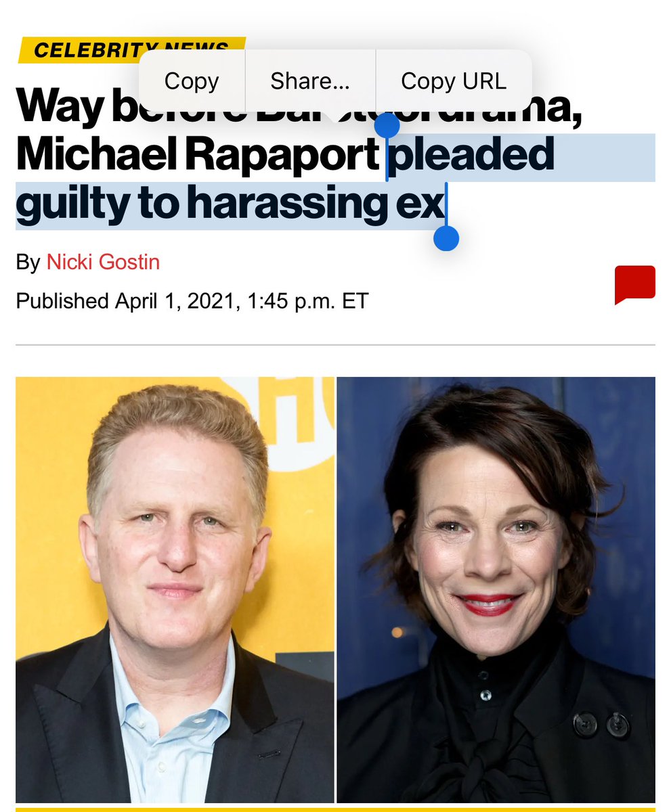Tap the lower text selection handle
671x812 pixels.
point(446,238)
